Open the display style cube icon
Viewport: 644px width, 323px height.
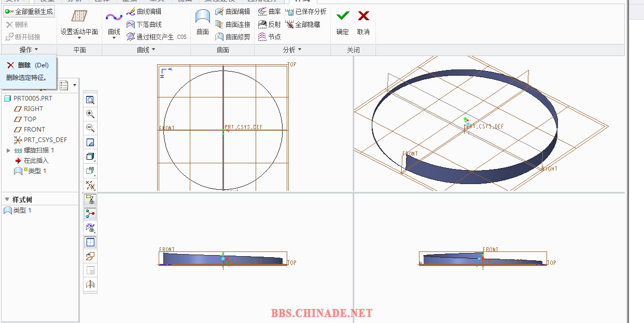pyautogui.click(x=90, y=157)
